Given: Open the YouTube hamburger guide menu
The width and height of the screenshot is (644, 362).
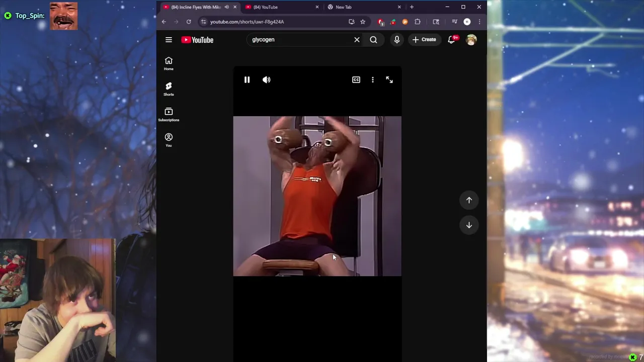Looking at the screenshot, I should click(x=169, y=40).
